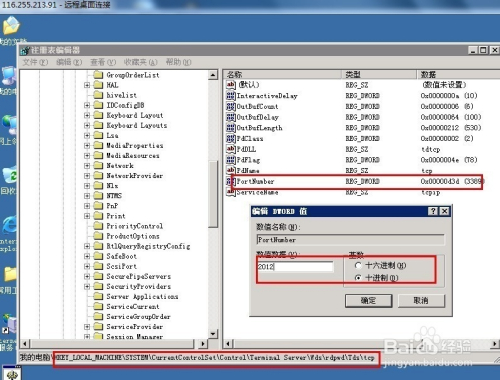Click the PriorityControl folder icon
The image size is (500, 380).
(x=98, y=226)
